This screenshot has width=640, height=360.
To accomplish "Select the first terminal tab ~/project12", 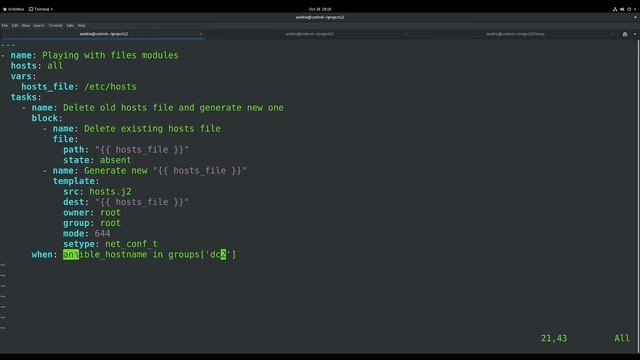I will click(x=104, y=34).
